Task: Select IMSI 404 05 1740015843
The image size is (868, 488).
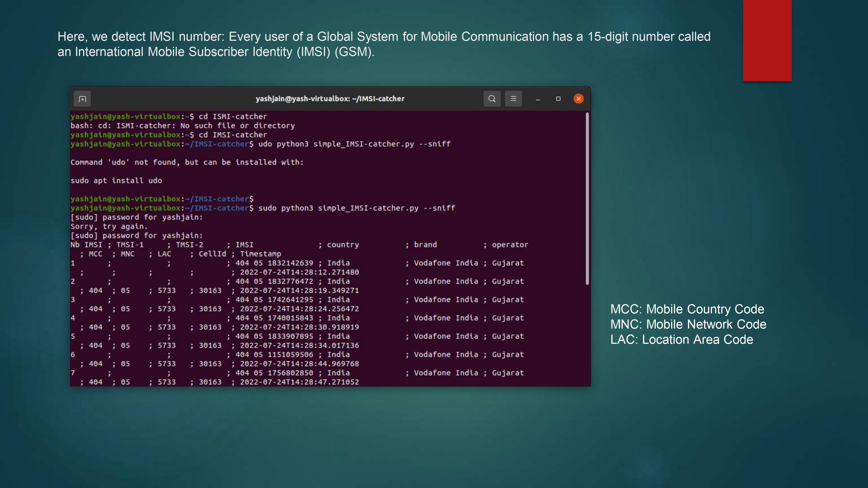Action: coord(274,318)
